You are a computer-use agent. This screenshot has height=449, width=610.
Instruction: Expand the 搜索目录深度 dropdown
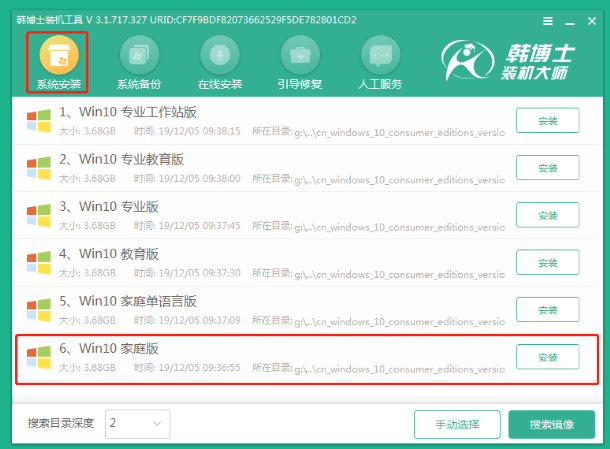coord(137,424)
